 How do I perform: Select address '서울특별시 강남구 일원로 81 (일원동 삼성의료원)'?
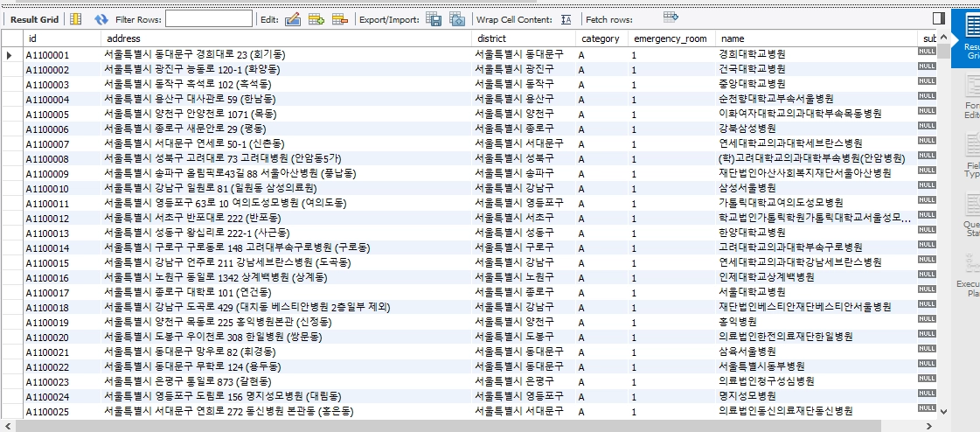point(286,188)
